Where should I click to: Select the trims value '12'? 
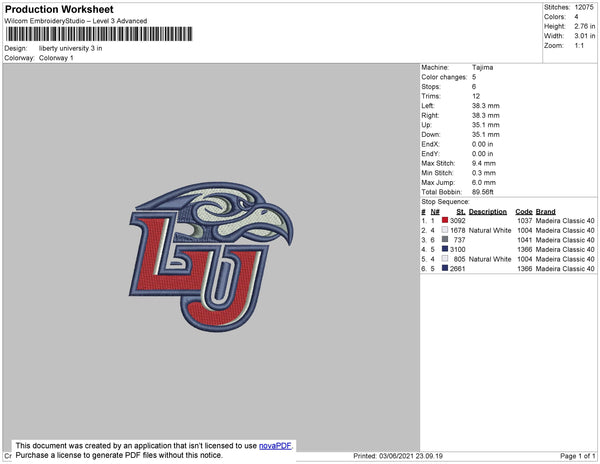(476, 96)
